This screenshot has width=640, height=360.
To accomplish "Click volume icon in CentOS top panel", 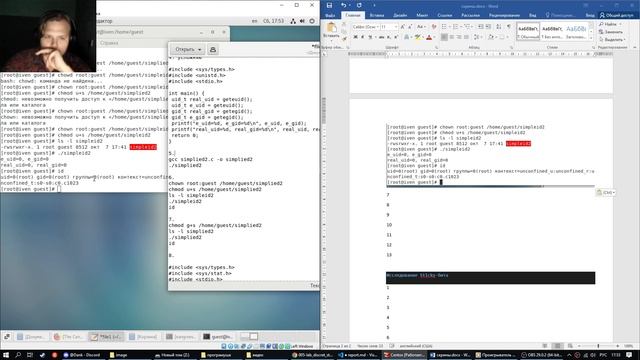I will [302, 21].
